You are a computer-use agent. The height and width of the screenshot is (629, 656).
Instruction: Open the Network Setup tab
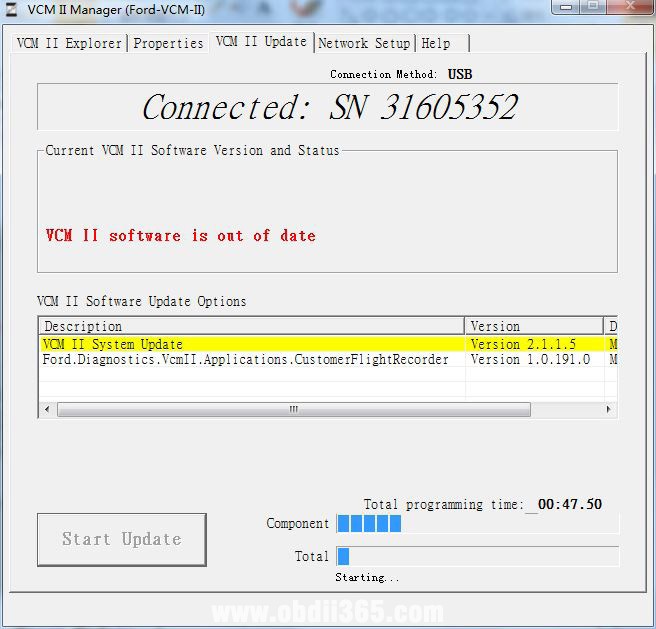coord(364,43)
